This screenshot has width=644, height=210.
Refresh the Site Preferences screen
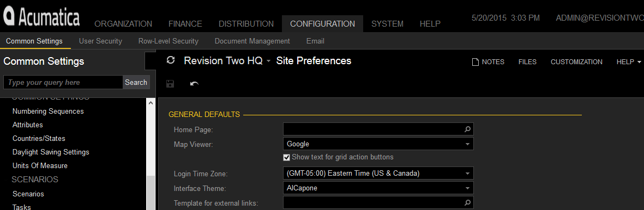point(171,61)
